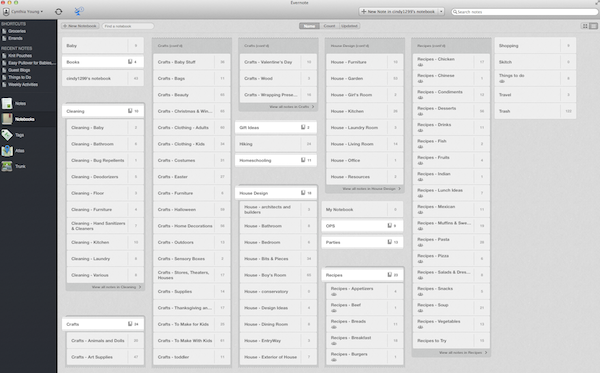Click shared icon under Things to do

(x=502, y=81)
